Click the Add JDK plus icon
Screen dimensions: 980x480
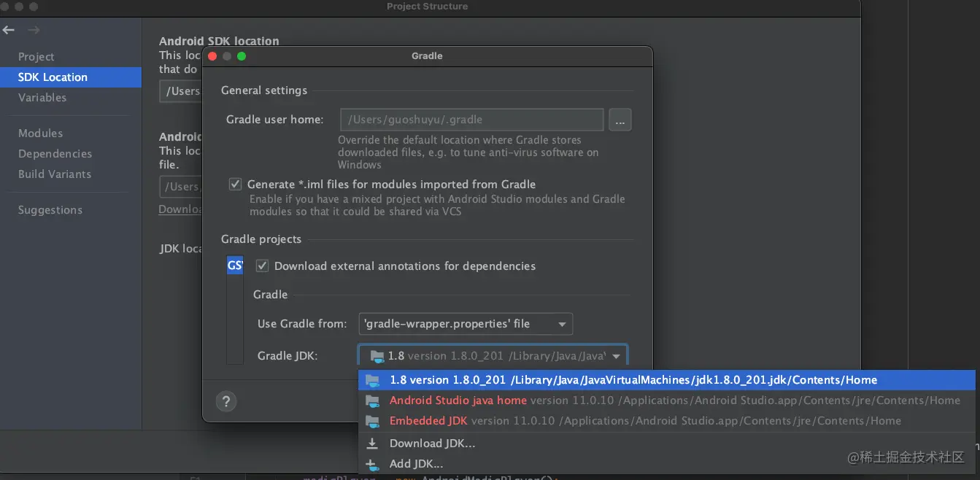point(372,464)
